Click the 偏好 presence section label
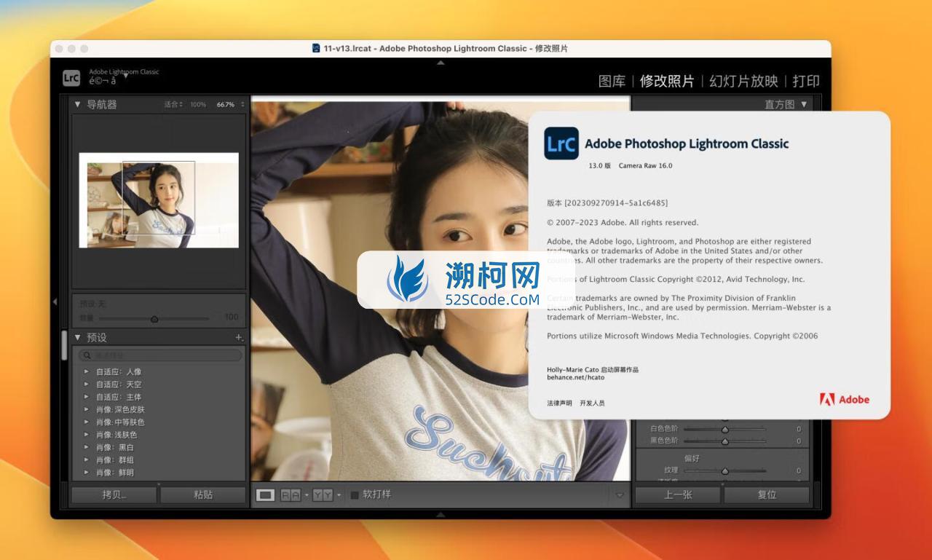 (692, 459)
